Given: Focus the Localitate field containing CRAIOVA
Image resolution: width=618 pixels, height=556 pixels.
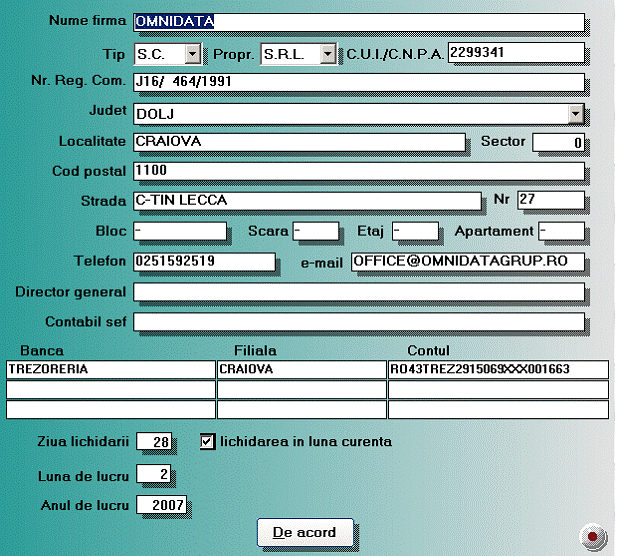Looking at the screenshot, I should tap(298, 142).
